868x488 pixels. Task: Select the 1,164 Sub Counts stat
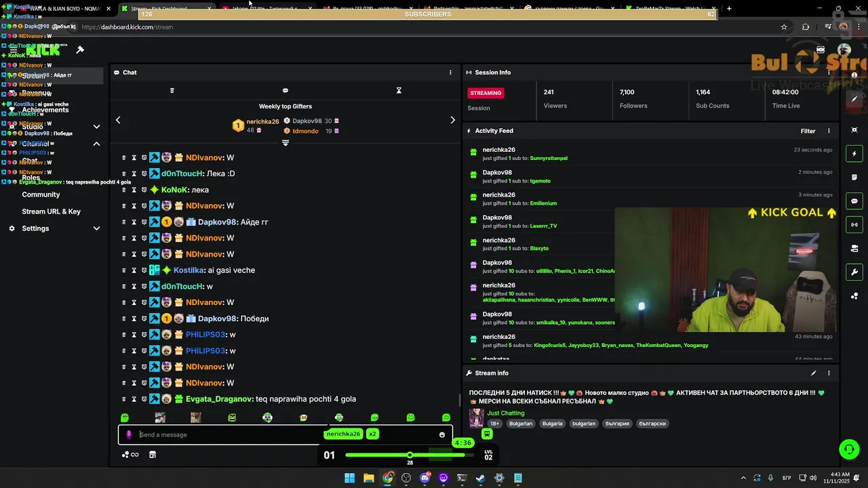[x=713, y=98]
